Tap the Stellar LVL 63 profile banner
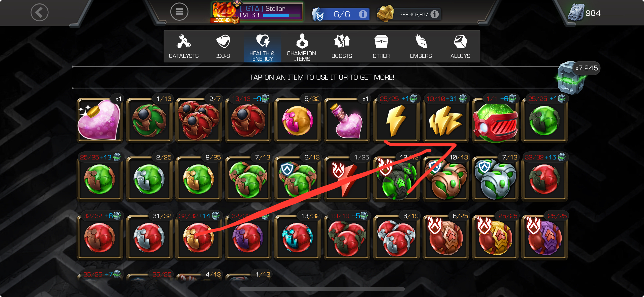The image size is (644, 297). click(x=257, y=12)
